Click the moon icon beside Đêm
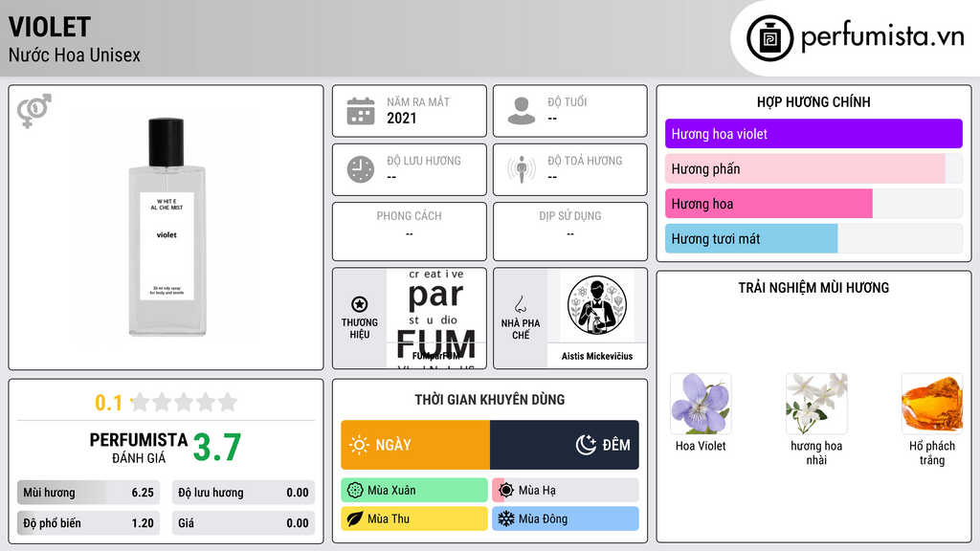 click(586, 445)
